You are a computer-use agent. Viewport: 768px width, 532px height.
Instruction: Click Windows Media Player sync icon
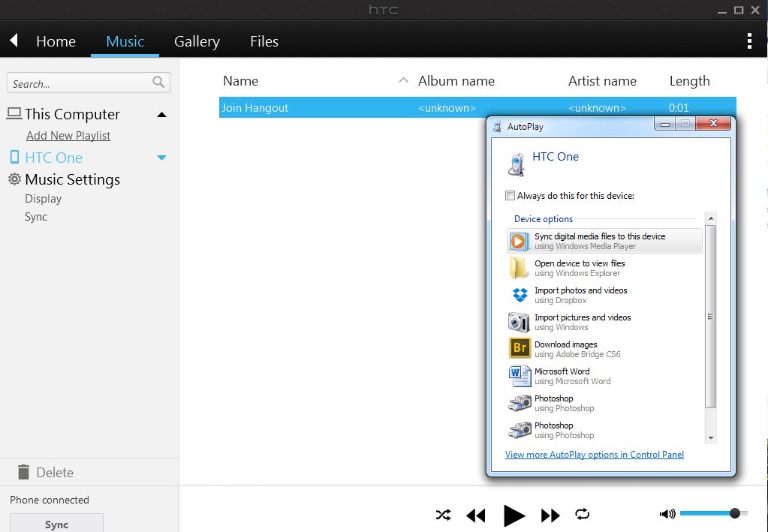coord(520,242)
